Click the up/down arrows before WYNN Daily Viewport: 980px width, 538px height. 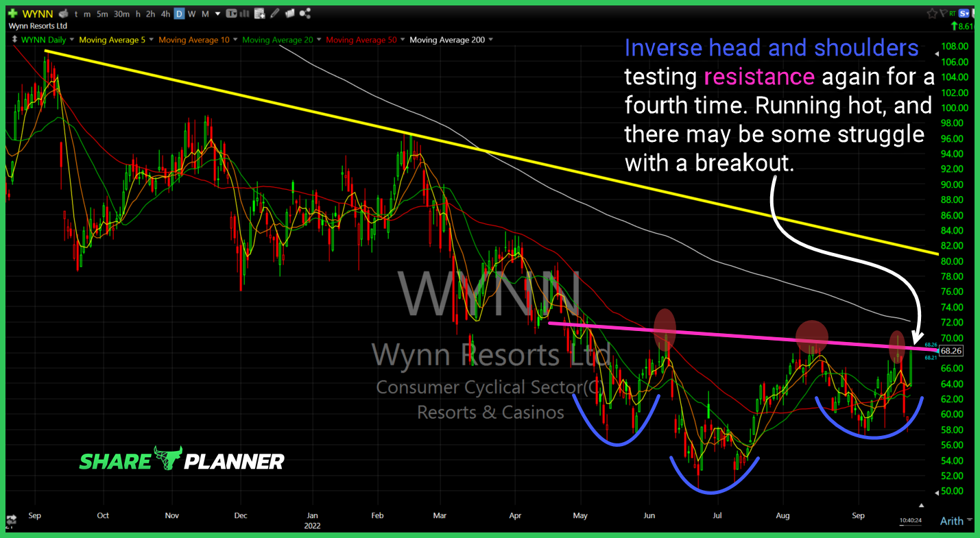14,40
